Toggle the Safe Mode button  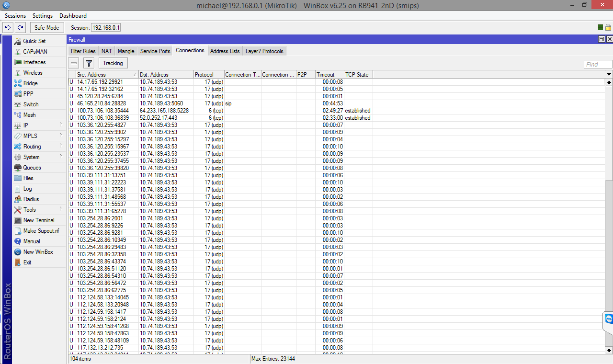(47, 28)
